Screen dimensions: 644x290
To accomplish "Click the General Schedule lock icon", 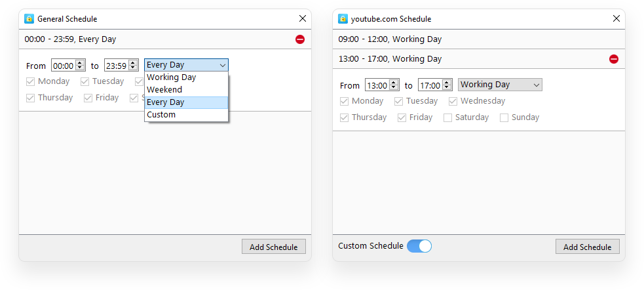I will point(29,19).
